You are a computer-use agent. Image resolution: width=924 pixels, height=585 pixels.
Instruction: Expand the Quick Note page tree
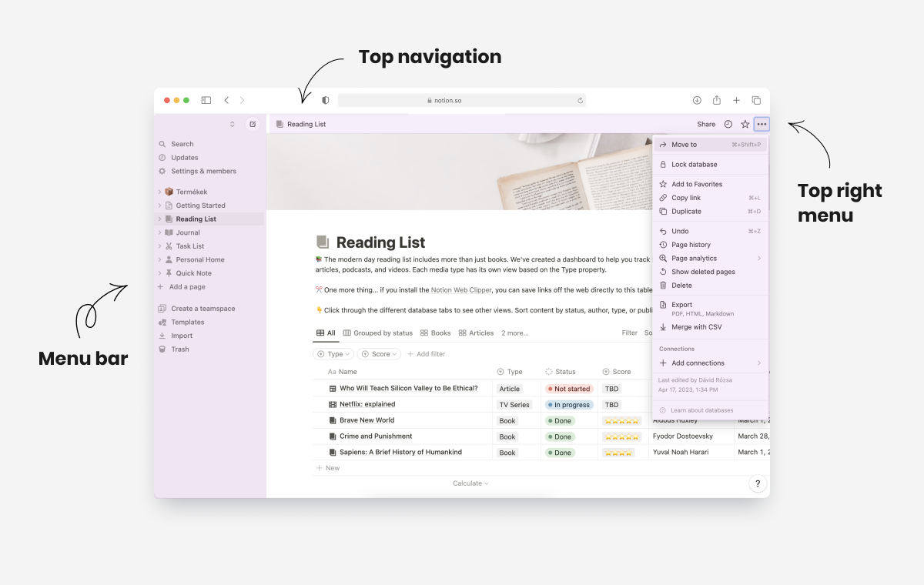coord(160,273)
